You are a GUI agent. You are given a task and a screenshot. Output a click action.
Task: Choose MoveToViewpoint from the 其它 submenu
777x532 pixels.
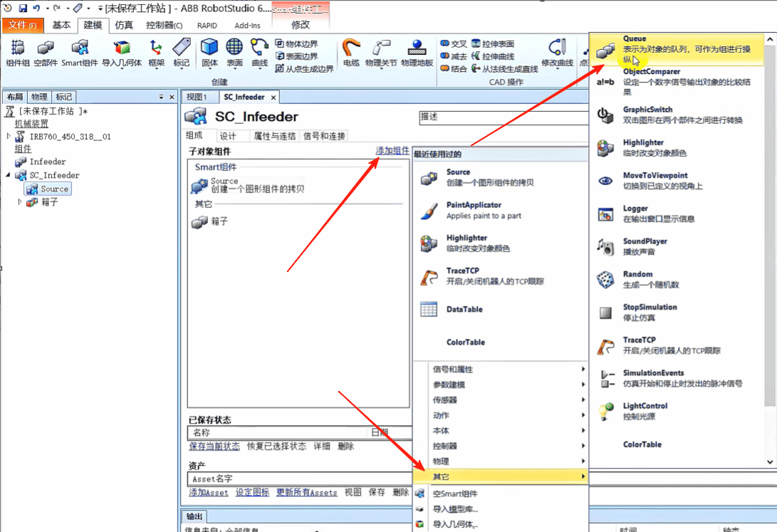click(x=677, y=181)
